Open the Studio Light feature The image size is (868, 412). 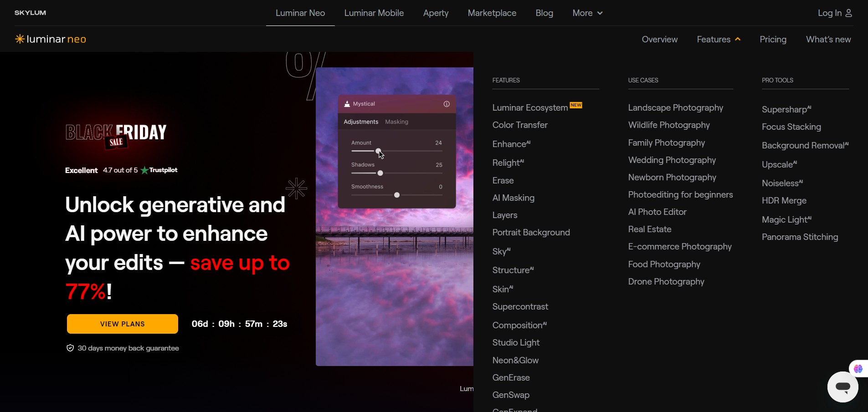tap(516, 343)
